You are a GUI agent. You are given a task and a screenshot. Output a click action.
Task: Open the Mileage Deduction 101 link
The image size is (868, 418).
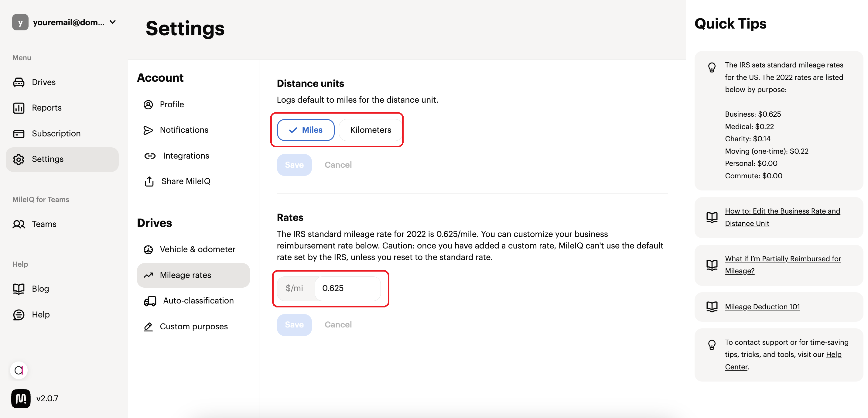(762, 307)
